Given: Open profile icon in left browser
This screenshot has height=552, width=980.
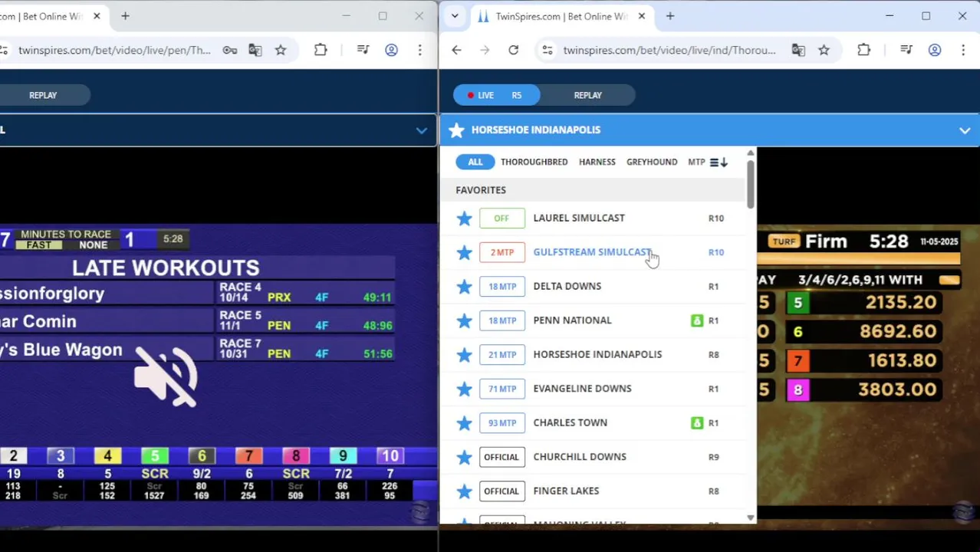Looking at the screenshot, I should (x=391, y=50).
